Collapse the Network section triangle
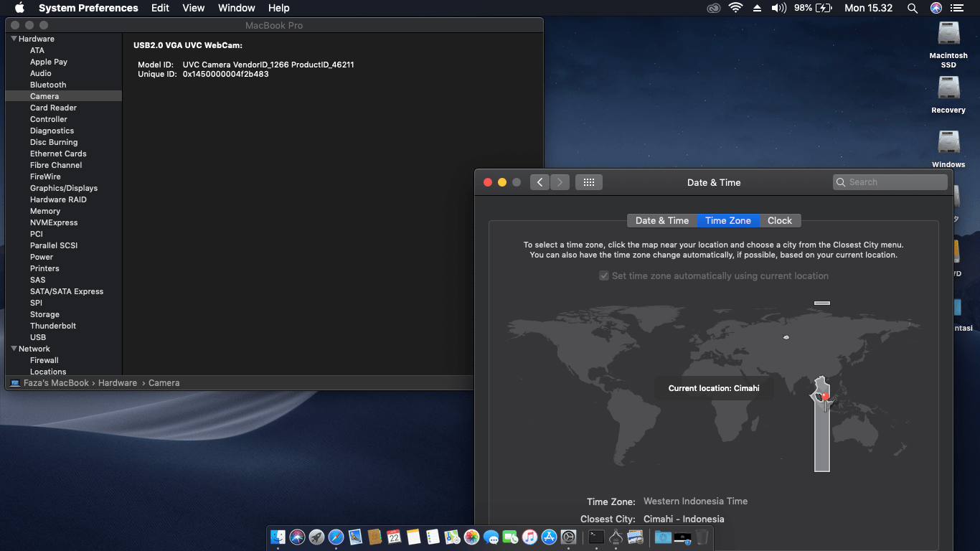The height and width of the screenshot is (551, 980). [14, 349]
